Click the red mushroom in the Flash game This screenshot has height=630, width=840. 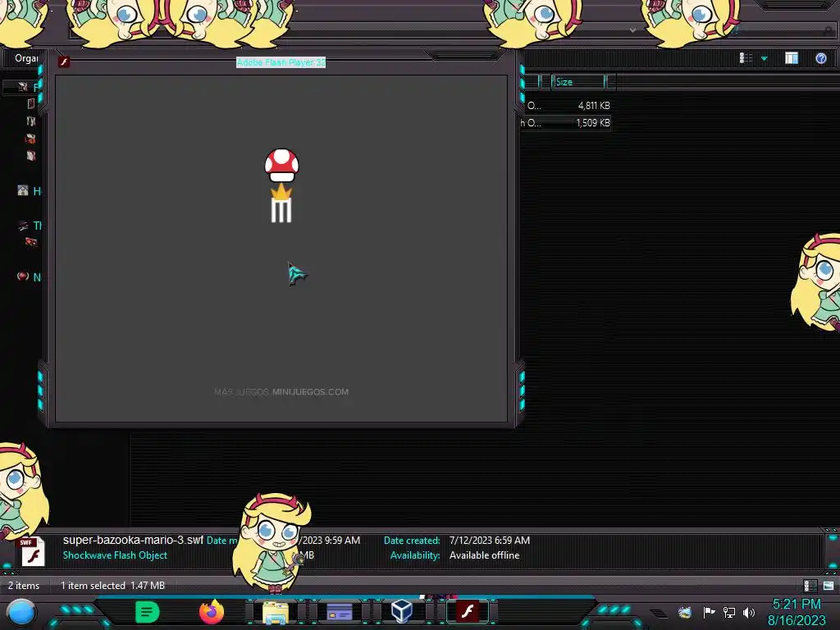281,166
